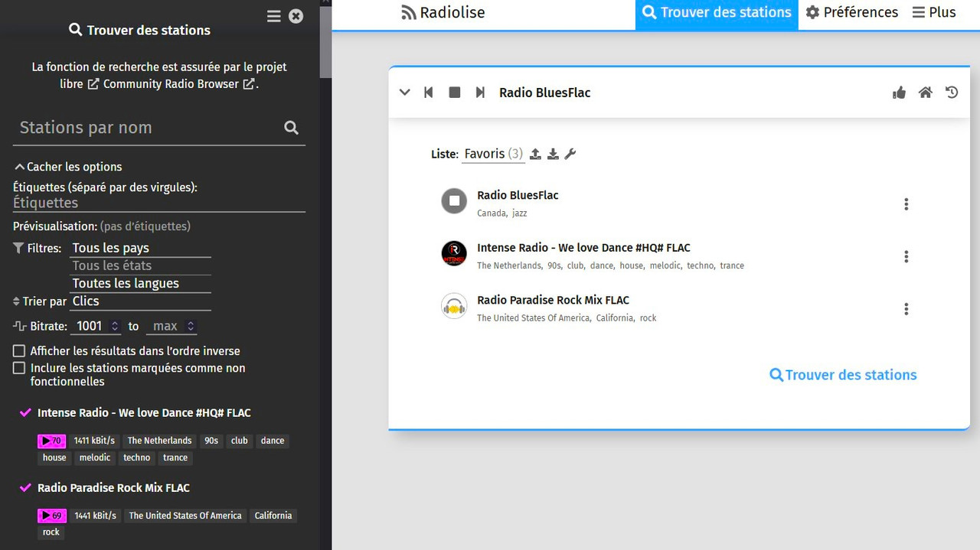Open the sidebar hamburger menu icon
Image resolution: width=980 pixels, height=550 pixels.
[x=273, y=16]
